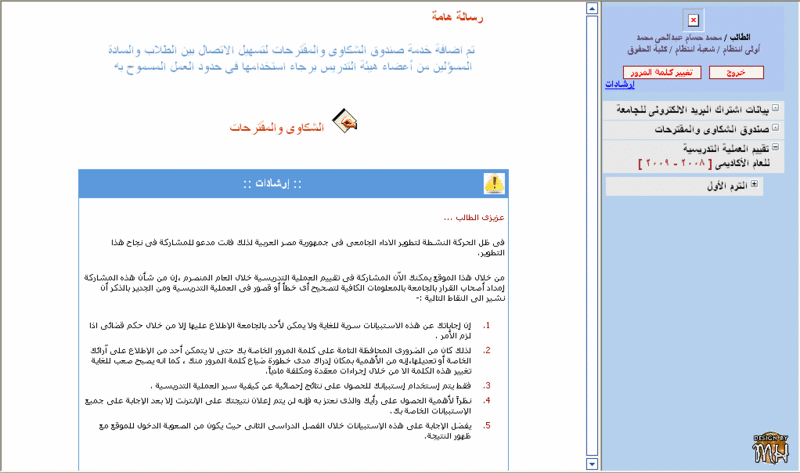Click the vertical scrollbar track
Viewport: 800px width, 473px height.
coord(592,236)
